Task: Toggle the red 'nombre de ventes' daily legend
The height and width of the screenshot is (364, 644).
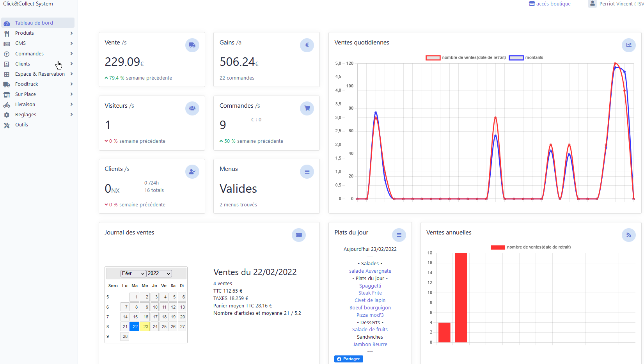Action: (x=466, y=57)
